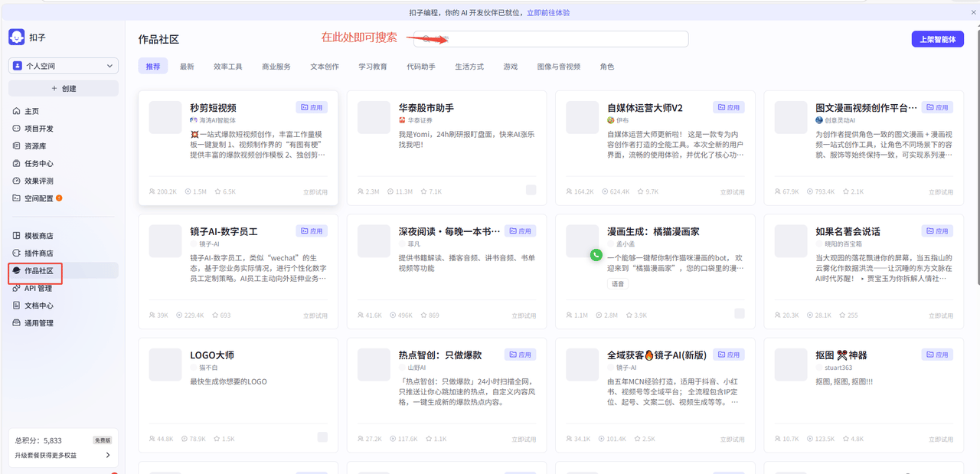The width and height of the screenshot is (980, 474).
Task: Click 立即试用 on 如果名著会说话 card
Action: pos(940,315)
